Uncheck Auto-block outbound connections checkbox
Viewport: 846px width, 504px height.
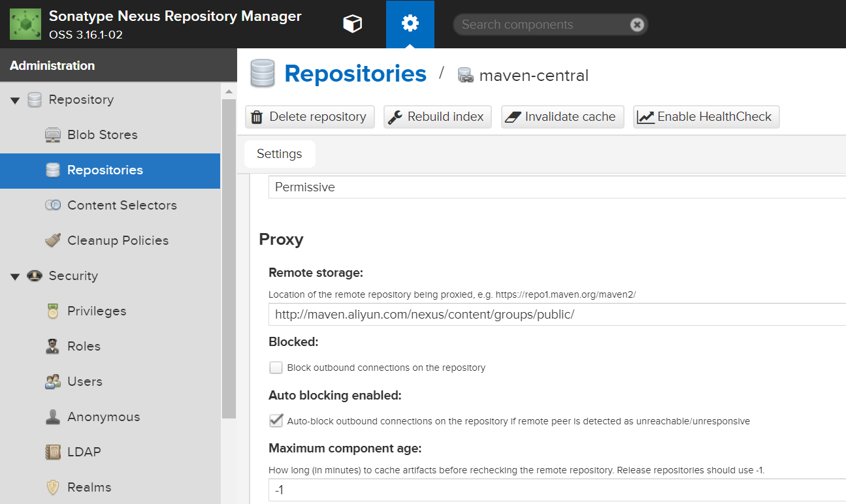[x=276, y=421]
